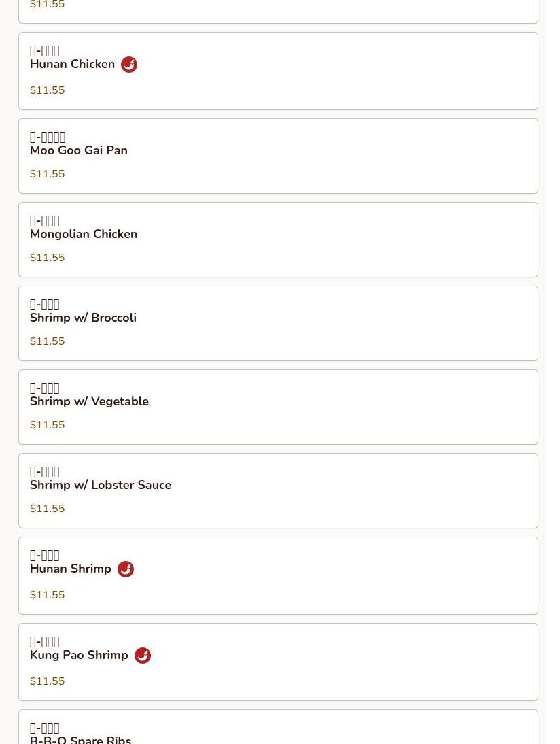The height and width of the screenshot is (744, 560).
Task: Click the price under Shrimp w/ Vegetable
Action: coord(48,424)
